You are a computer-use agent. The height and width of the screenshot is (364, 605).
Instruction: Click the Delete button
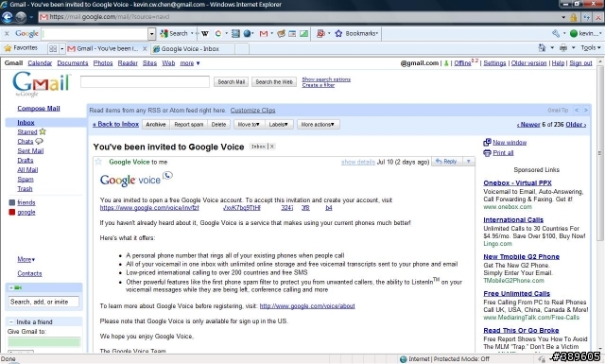pos(218,124)
